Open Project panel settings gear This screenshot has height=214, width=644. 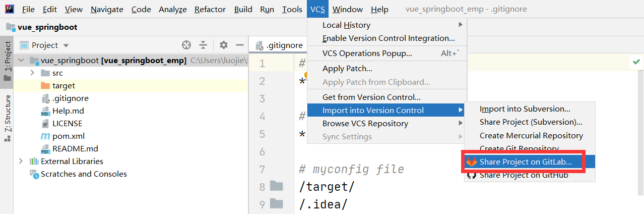[x=224, y=45]
